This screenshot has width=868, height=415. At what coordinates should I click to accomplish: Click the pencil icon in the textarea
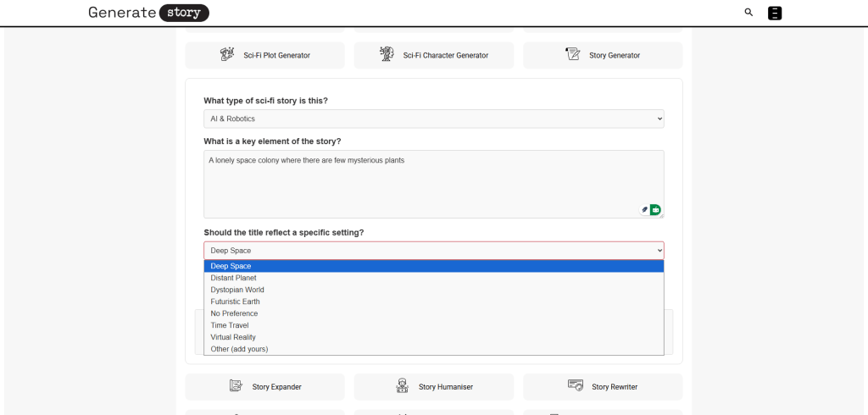(x=644, y=209)
